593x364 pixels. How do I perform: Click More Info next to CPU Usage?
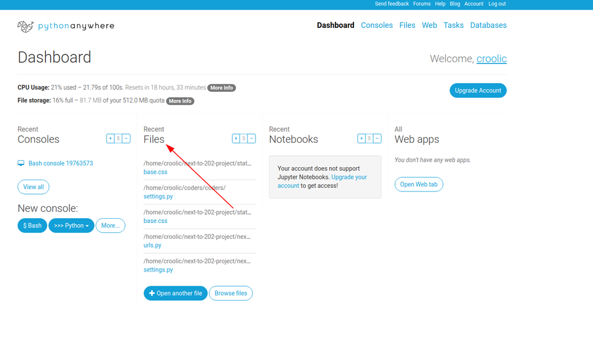coord(222,88)
